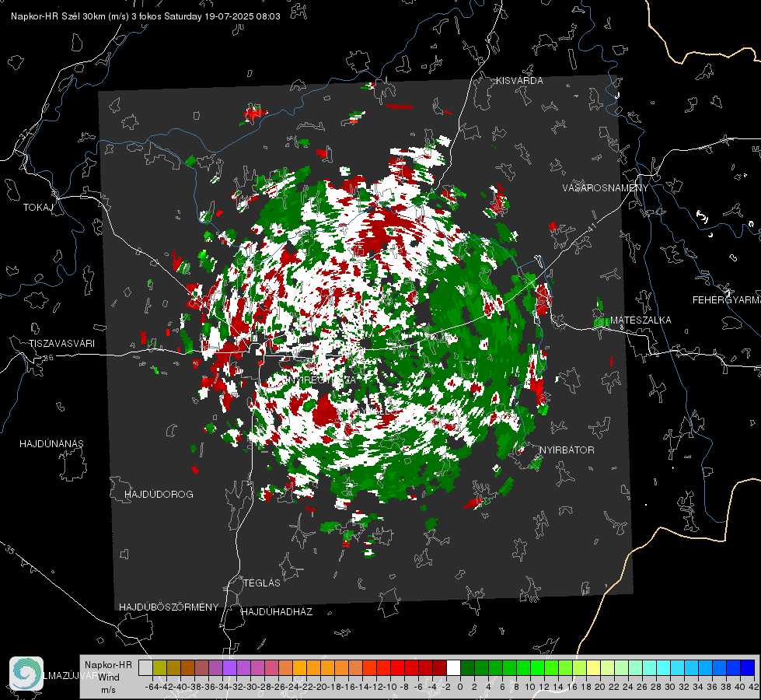Click the 0 value on the legend scale

(x=460, y=687)
